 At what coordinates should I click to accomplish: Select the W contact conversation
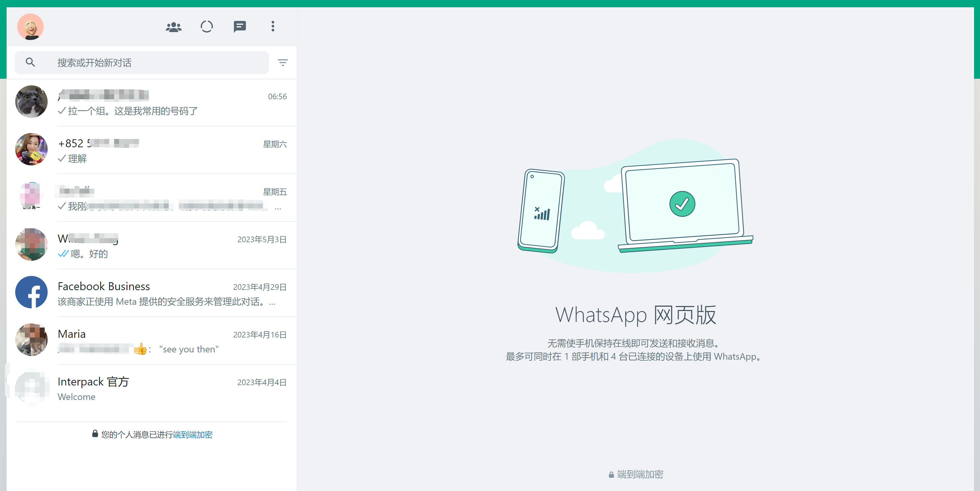tap(153, 246)
